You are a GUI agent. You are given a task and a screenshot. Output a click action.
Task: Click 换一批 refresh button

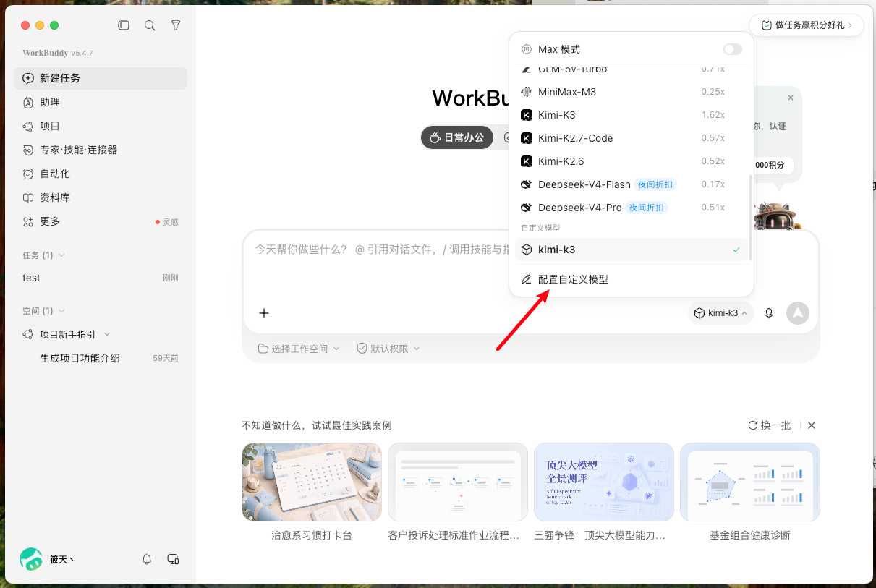click(x=770, y=425)
